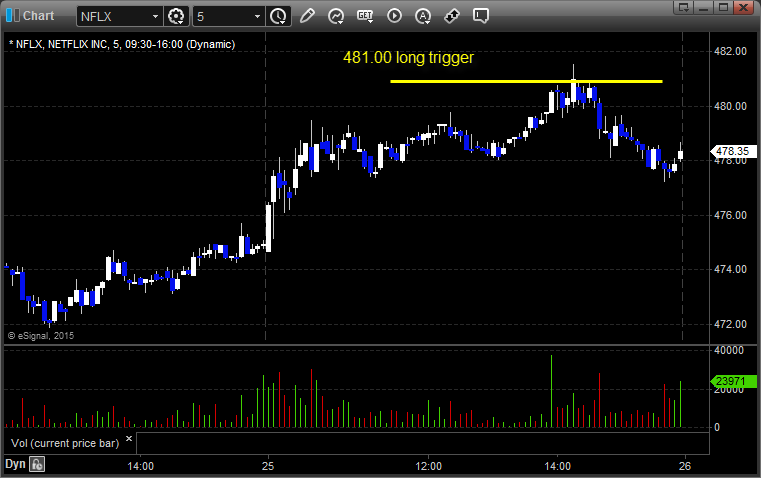
Task: Toggle the lock icon beside Dyn
Action: tap(36, 464)
